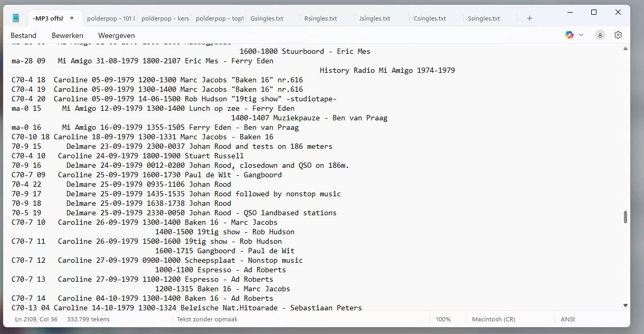The image size is (644, 334).
Task: Switch to the Gsingles.txt tab
Action: click(x=267, y=18)
